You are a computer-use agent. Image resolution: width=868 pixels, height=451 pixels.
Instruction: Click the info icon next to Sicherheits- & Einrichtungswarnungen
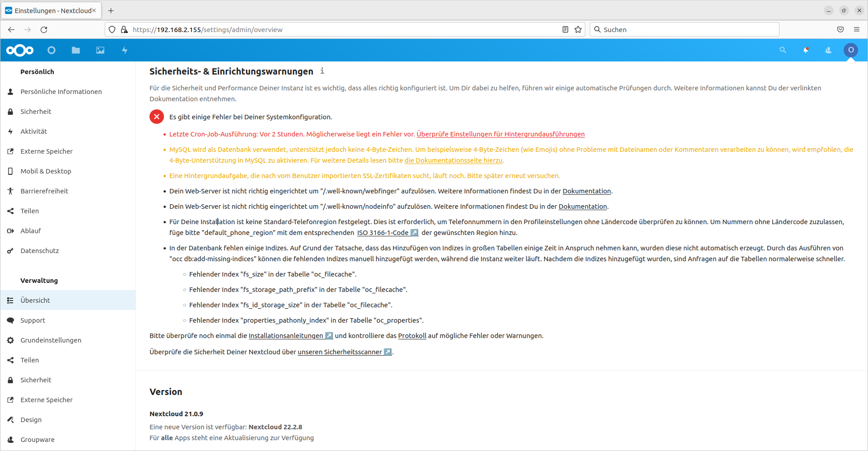pos(322,71)
